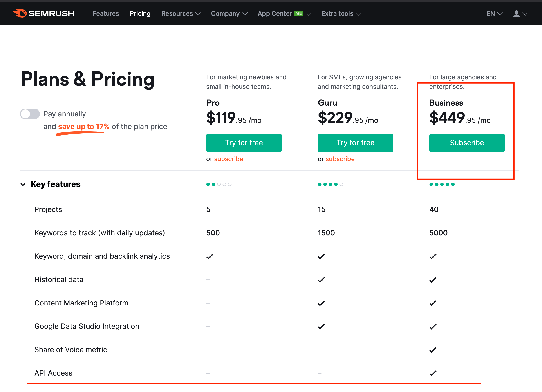Click the green 'new' badge by App Center

pos(299,13)
